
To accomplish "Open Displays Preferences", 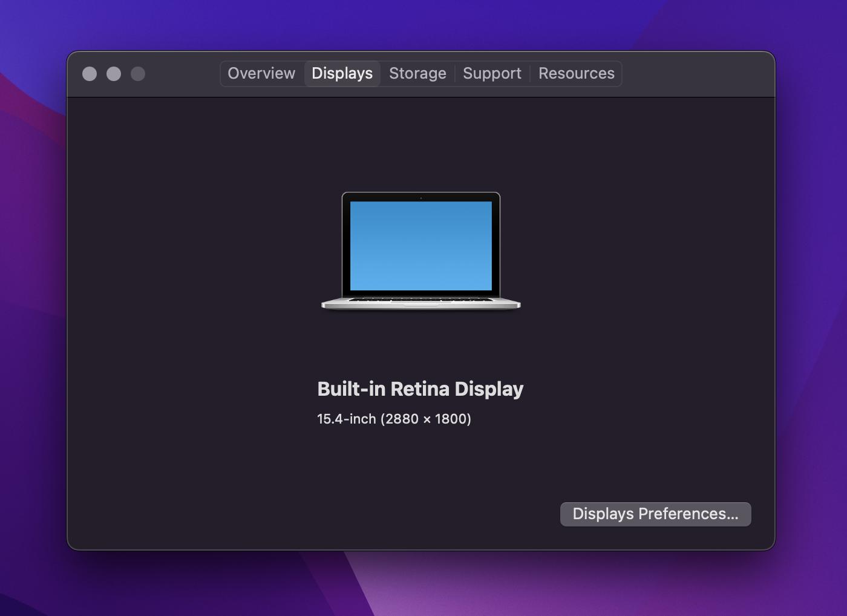I will 655,514.
